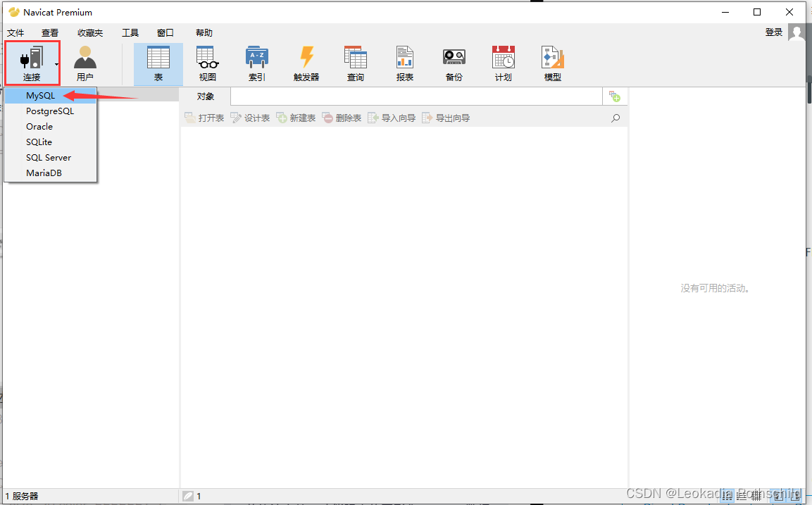This screenshot has width=812, height=505.
Task: Maximize the Navicat Premium window
Action: click(x=757, y=12)
